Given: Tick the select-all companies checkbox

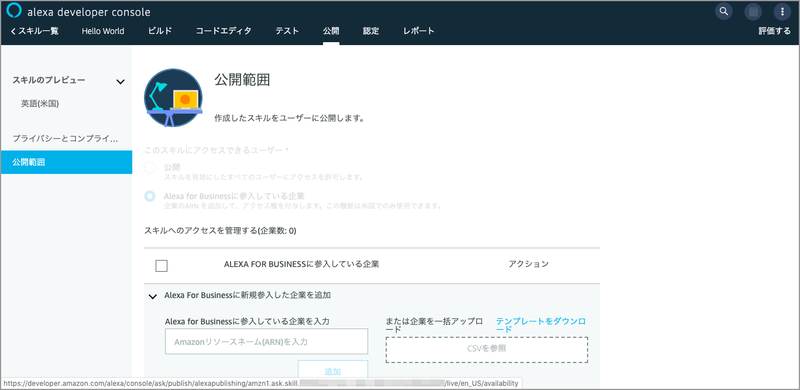Looking at the screenshot, I should (x=161, y=265).
